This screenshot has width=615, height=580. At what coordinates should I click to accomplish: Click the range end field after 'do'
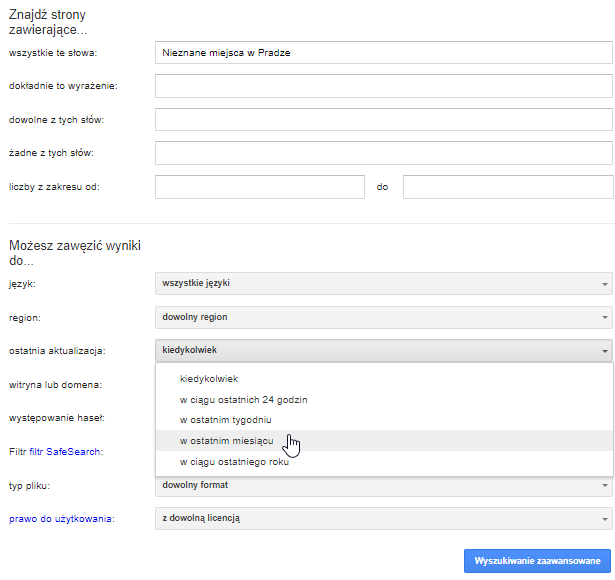tap(507, 187)
